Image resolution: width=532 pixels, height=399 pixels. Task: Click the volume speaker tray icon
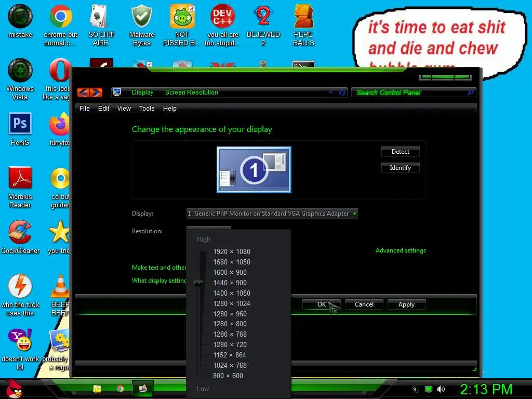441,389
